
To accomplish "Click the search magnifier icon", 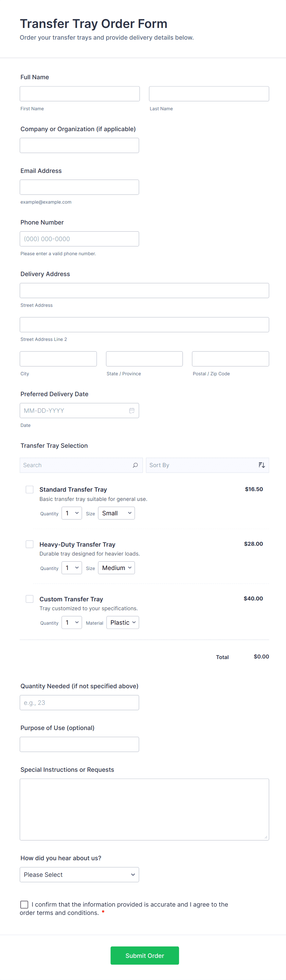I will tap(135, 465).
